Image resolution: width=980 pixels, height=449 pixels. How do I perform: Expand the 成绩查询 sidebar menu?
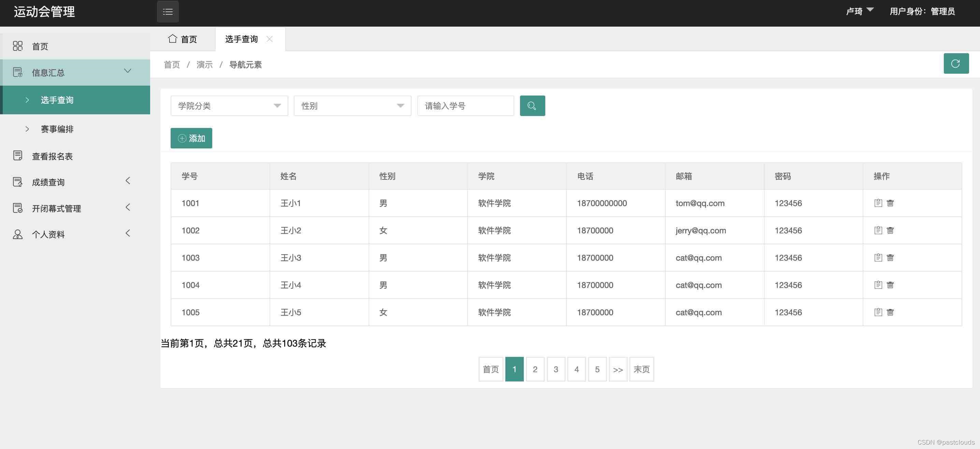tap(72, 182)
